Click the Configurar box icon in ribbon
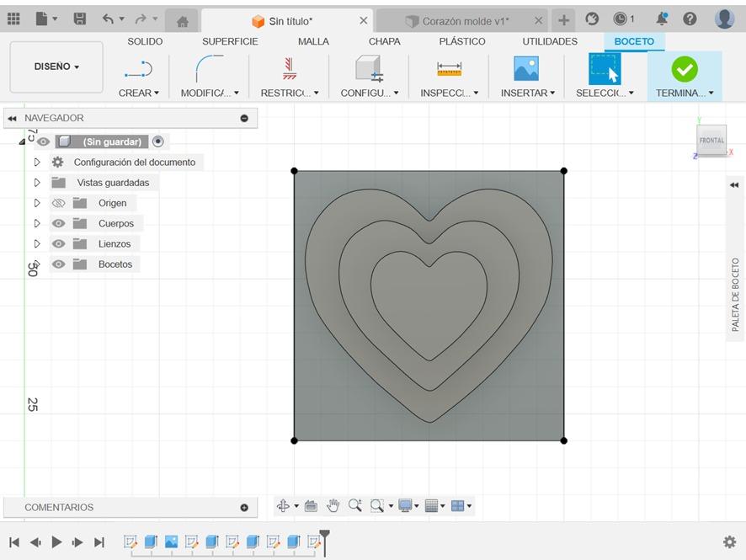746x560 pixels. [368, 69]
